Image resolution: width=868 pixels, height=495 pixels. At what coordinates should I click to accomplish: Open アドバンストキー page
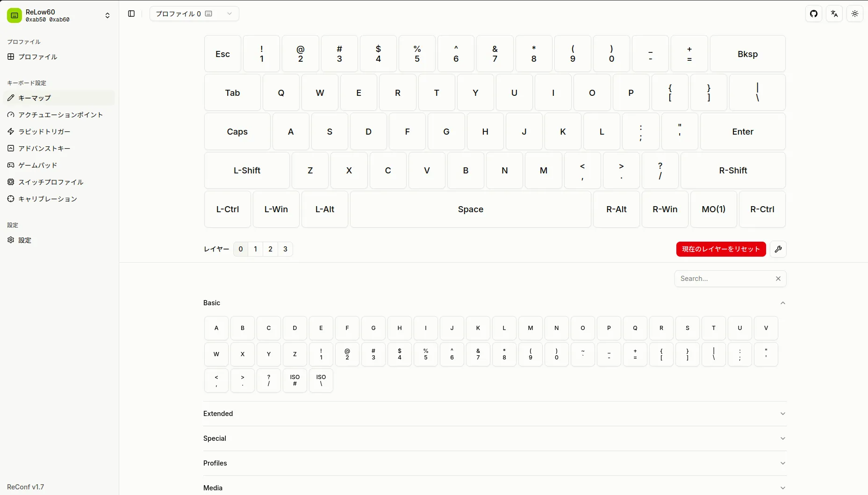coord(59,148)
